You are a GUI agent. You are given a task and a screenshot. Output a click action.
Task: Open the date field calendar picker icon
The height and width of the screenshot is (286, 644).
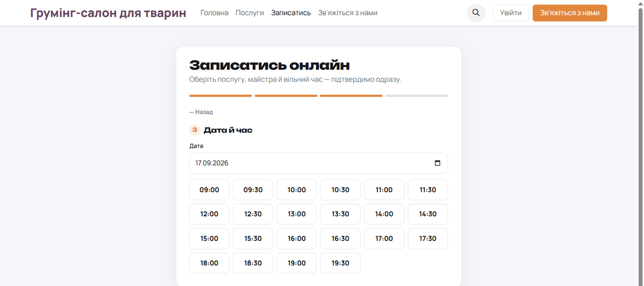pyautogui.click(x=437, y=163)
